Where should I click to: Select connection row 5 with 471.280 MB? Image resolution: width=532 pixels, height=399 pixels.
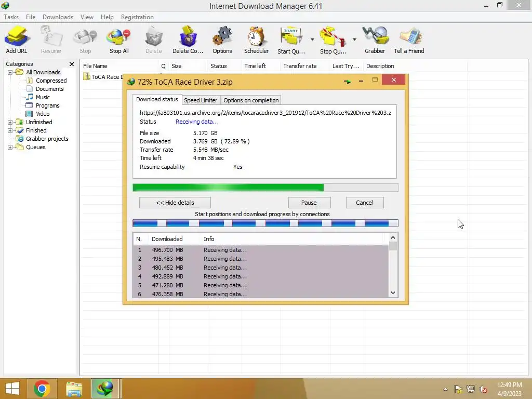(261, 285)
